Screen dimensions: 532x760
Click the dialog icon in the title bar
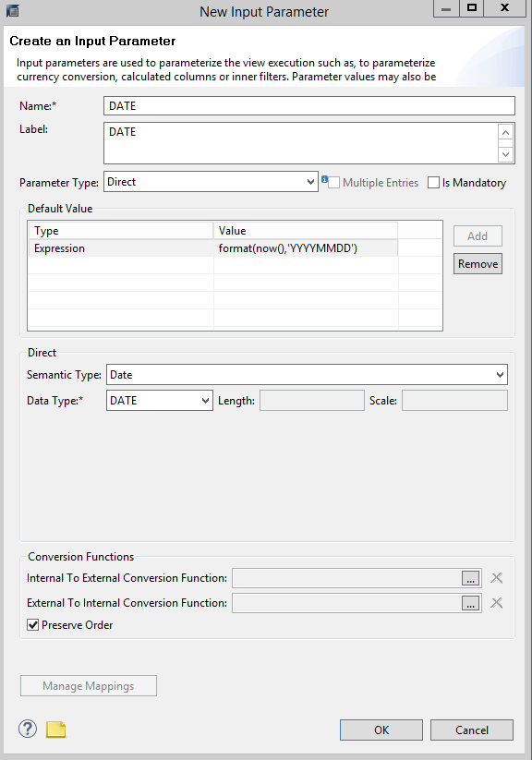pos(13,10)
